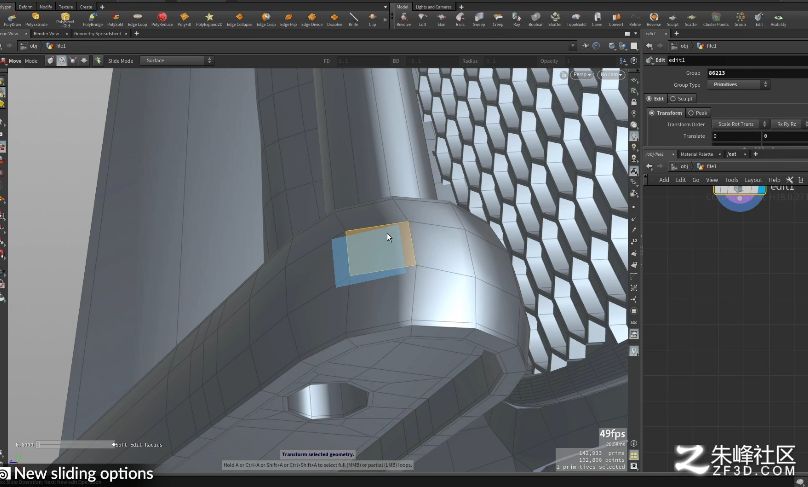Toggle highlighted second selection mode icon
Image resolution: width=808 pixels, height=487 pixels.
pyautogui.click(x=62, y=60)
